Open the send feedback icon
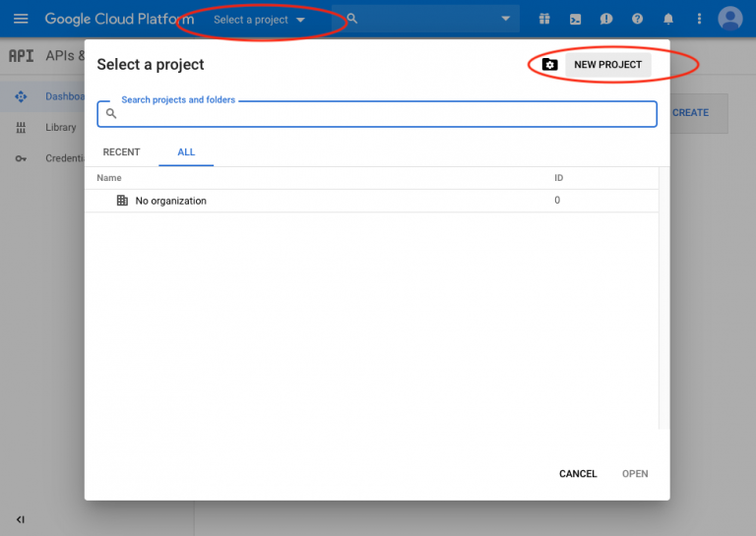The height and width of the screenshot is (536, 756). (606, 20)
